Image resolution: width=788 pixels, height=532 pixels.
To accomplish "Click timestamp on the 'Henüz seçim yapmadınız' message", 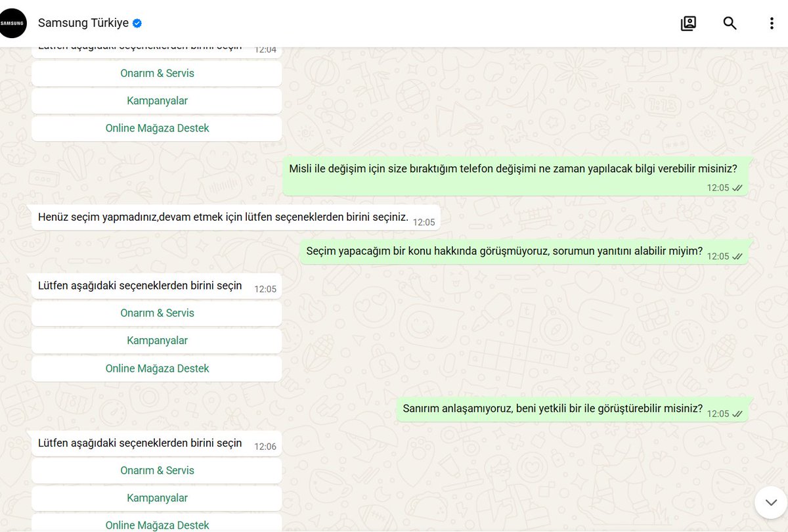I will tap(424, 223).
